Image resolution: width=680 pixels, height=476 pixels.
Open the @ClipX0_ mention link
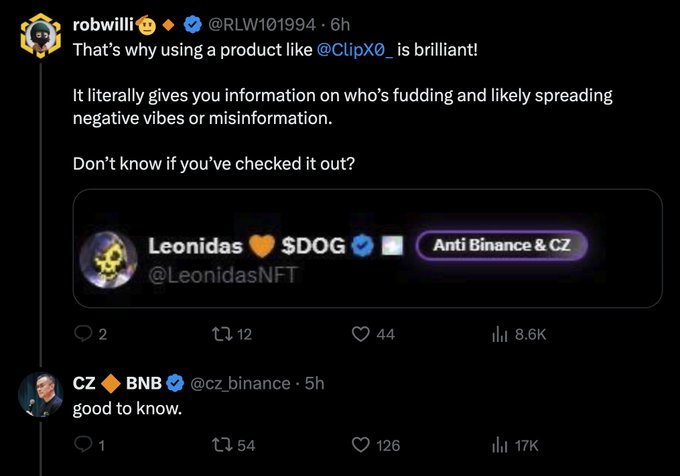click(x=354, y=49)
